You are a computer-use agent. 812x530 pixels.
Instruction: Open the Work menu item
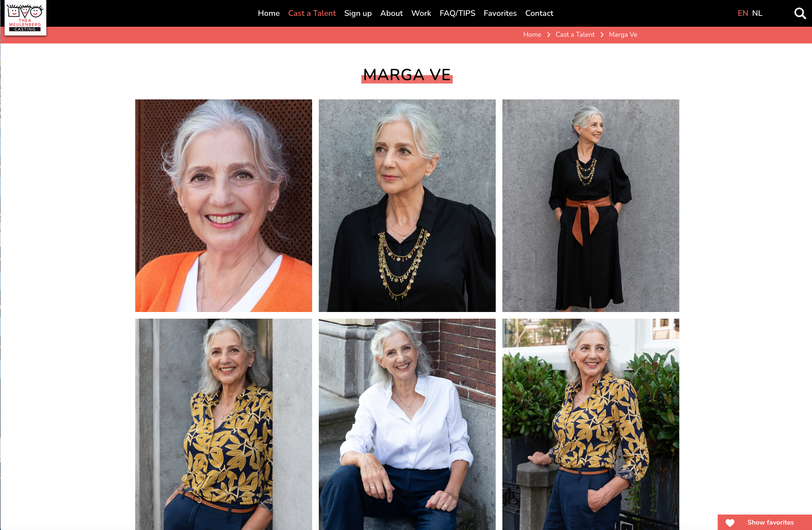[x=421, y=13]
